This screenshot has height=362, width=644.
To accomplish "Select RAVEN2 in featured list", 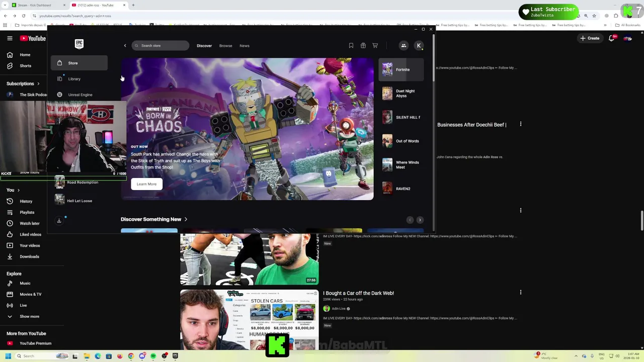I will 401,189.
